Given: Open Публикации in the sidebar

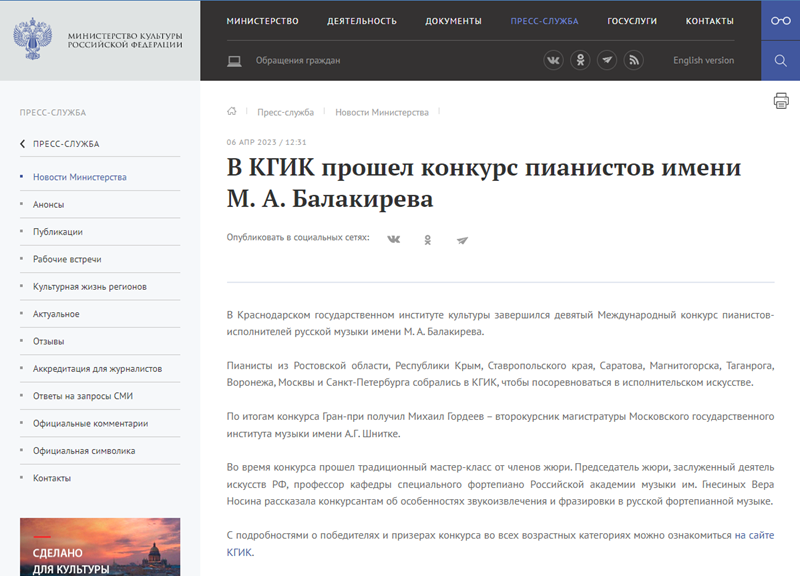Looking at the screenshot, I should 58,232.
